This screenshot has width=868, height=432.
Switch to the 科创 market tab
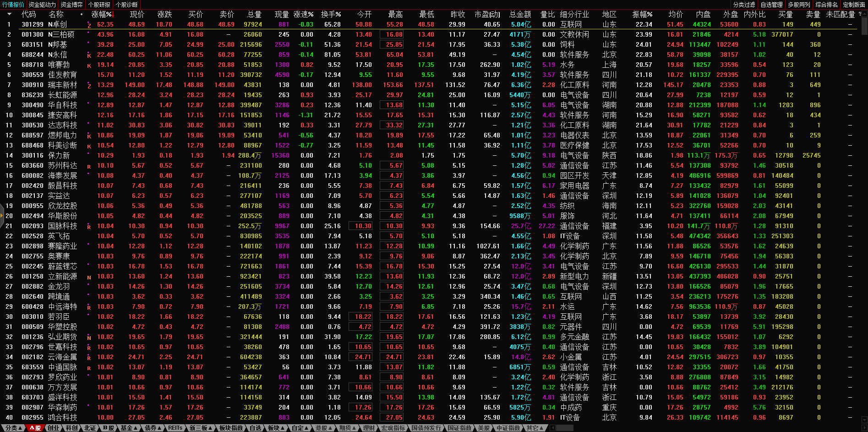71,428
